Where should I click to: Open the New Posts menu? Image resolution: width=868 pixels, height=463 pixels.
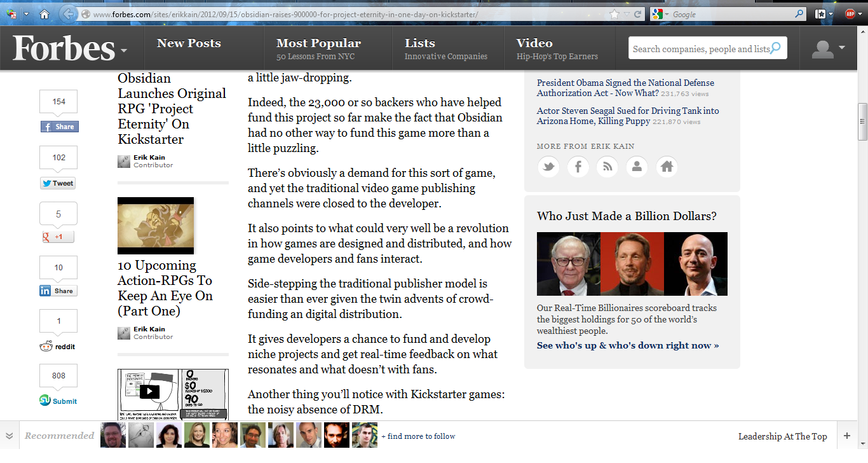coord(189,43)
